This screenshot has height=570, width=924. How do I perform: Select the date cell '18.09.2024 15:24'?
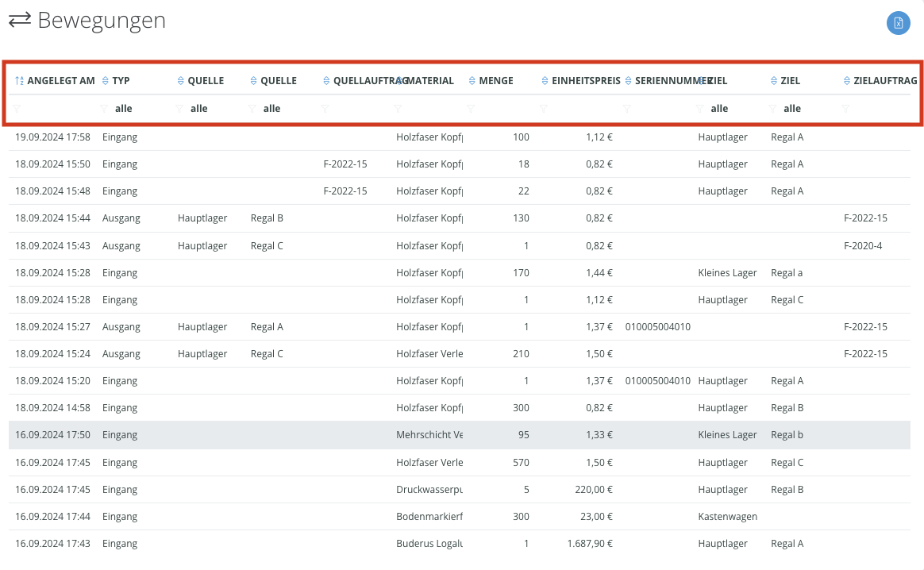(x=52, y=354)
